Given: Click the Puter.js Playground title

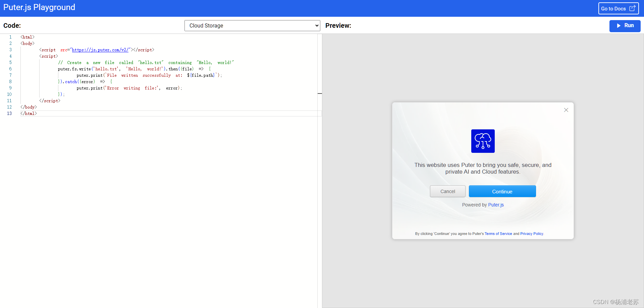Looking at the screenshot, I should [39, 7].
